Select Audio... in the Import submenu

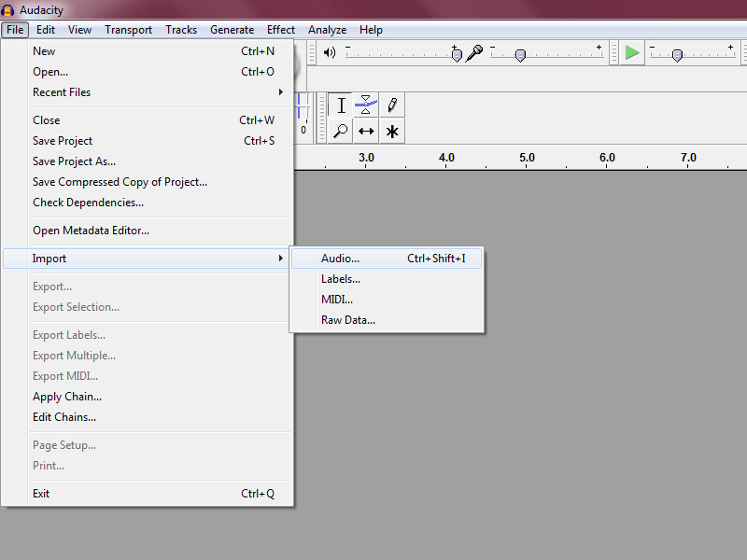tap(387, 259)
